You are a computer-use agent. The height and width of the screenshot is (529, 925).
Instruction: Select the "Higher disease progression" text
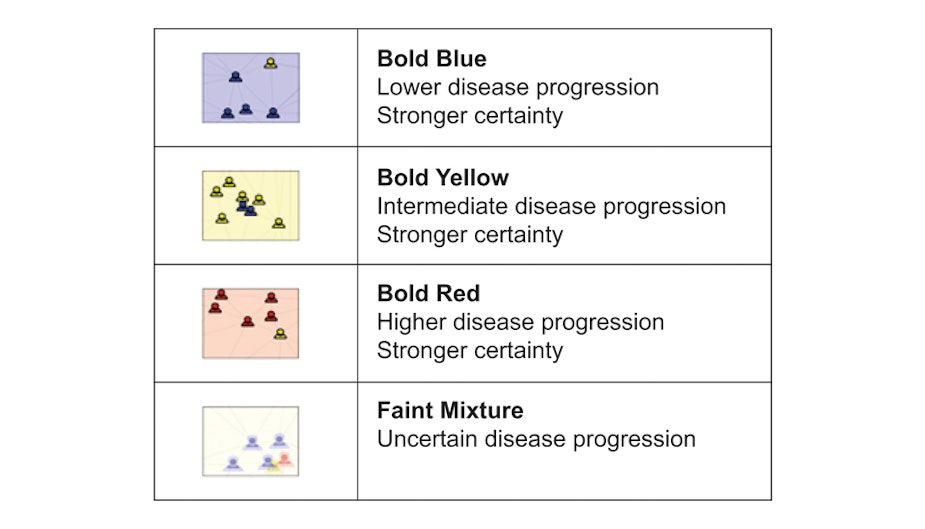[x=520, y=322]
